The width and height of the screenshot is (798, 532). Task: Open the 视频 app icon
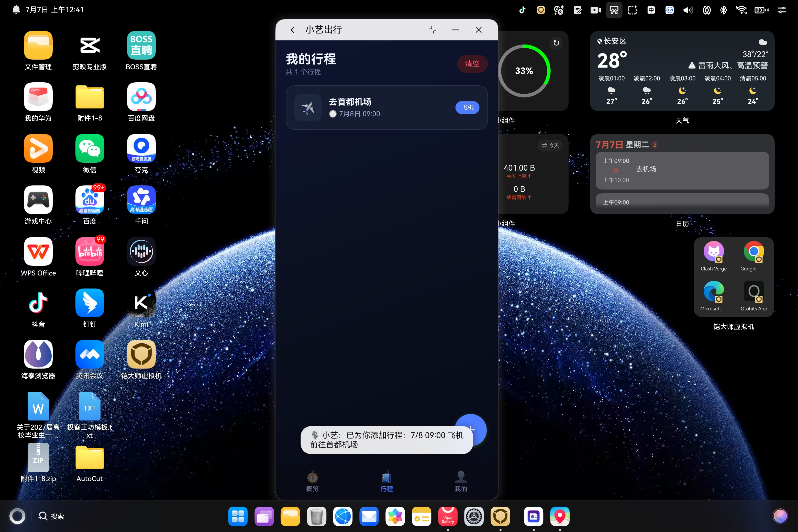(38, 148)
